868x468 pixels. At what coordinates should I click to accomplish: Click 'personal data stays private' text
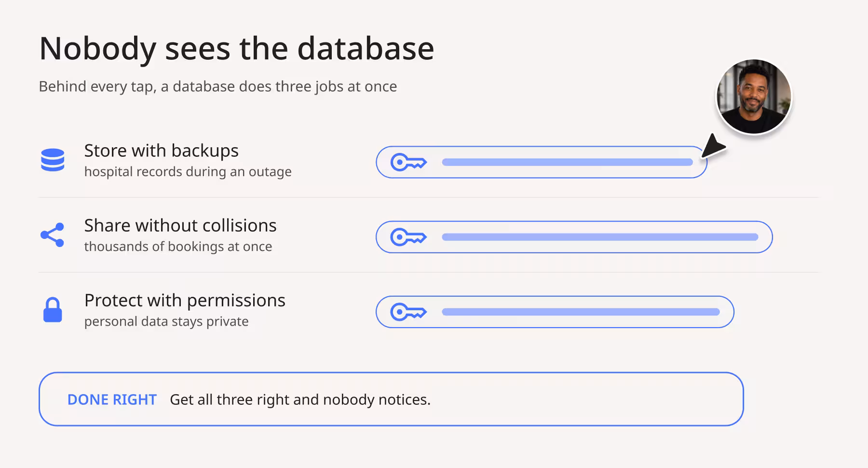[x=166, y=322]
